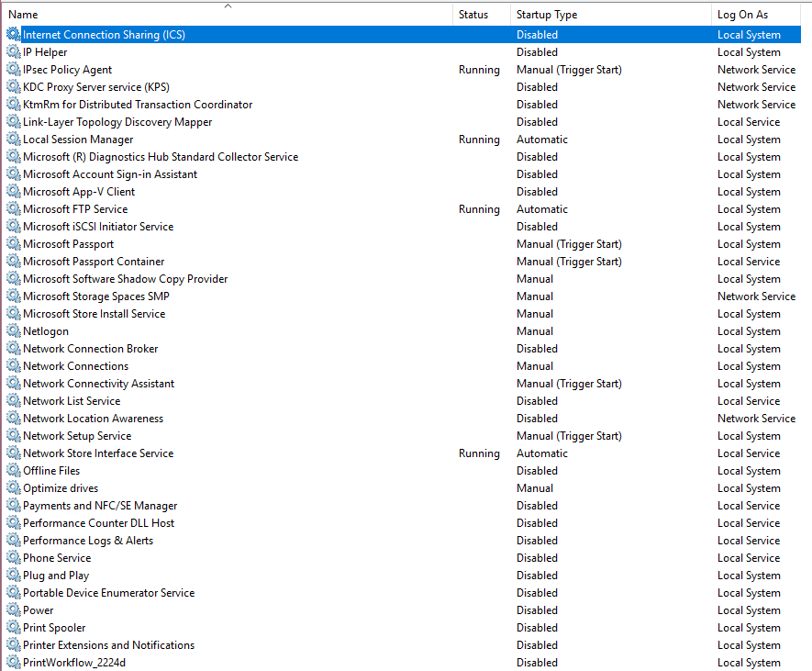Choose the Microsoft Passport service name
This screenshot has width=812, height=671.
tap(69, 244)
